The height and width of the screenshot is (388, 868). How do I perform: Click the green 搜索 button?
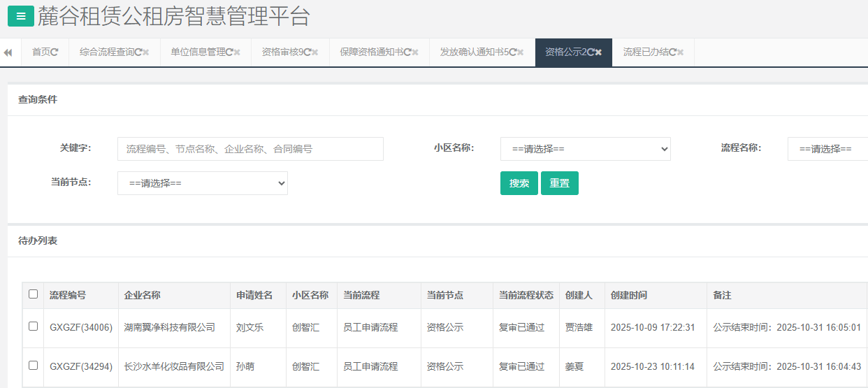pos(519,183)
